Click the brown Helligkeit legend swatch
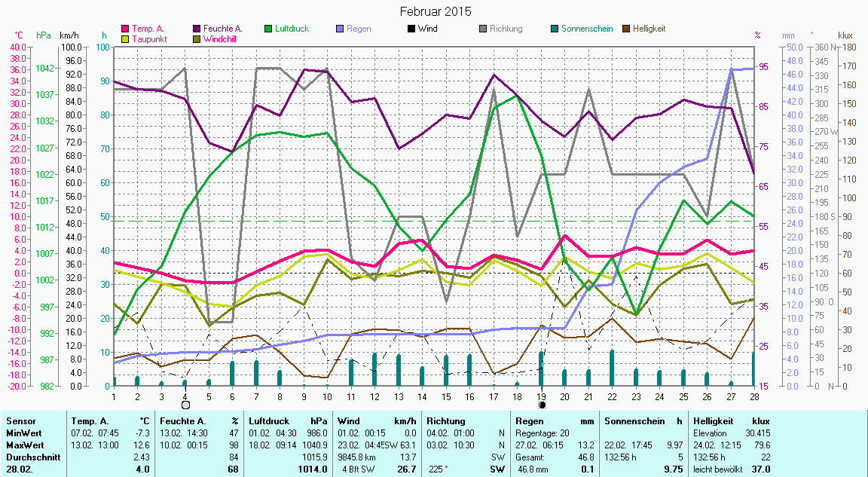Viewport: 868px width, 477px height. click(x=626, y=29)
